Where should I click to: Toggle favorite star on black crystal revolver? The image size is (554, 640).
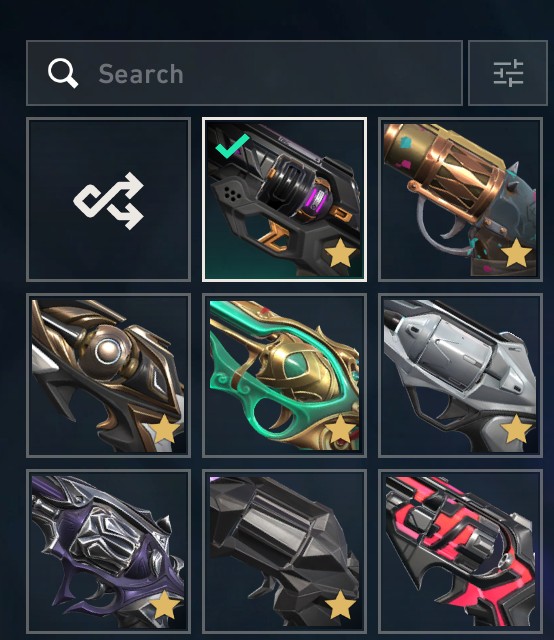pyautogui.click(x=340, y=604)
